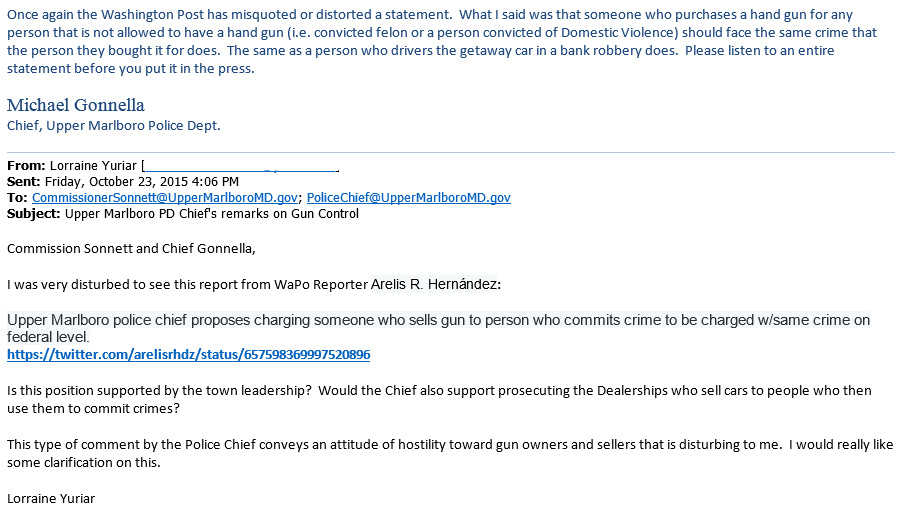Click the Michael Gonnella signature name
The width and height of the screenshot is (909, 515).
pos(76,105)
